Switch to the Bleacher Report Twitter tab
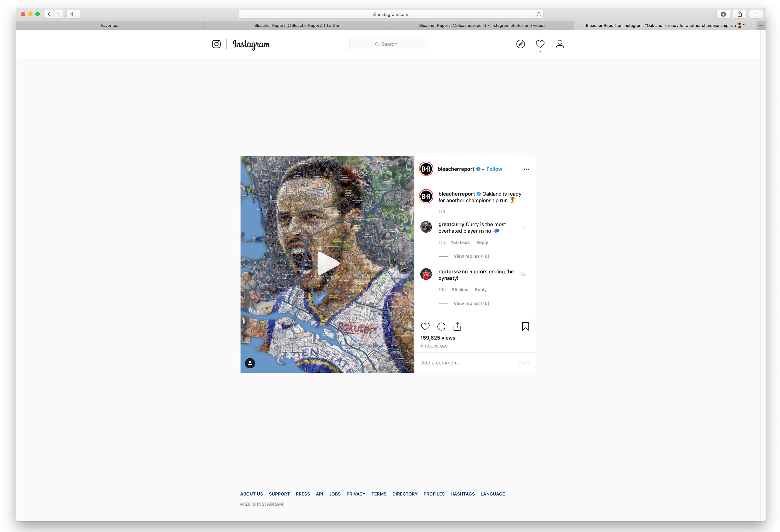 297,26
